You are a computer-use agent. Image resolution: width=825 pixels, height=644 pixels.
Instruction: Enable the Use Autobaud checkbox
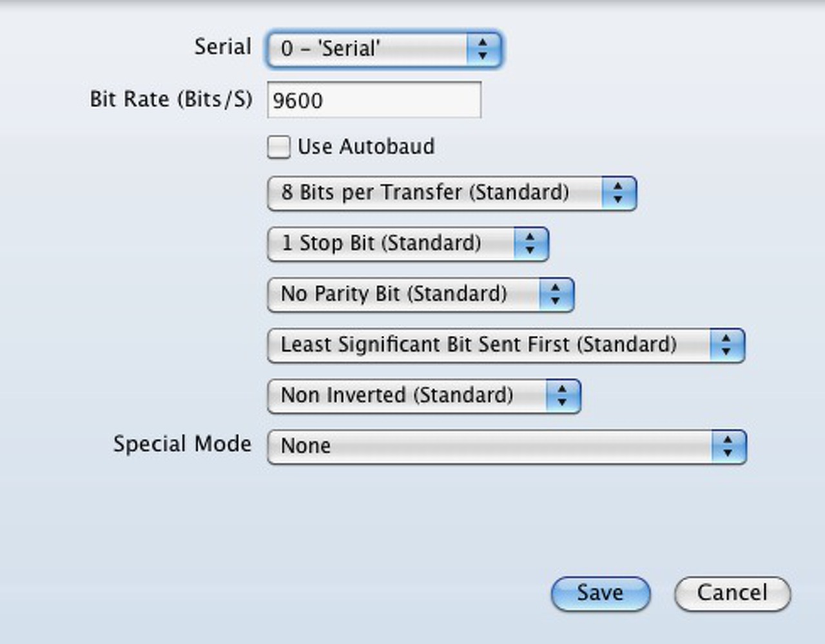click(279, 147)
